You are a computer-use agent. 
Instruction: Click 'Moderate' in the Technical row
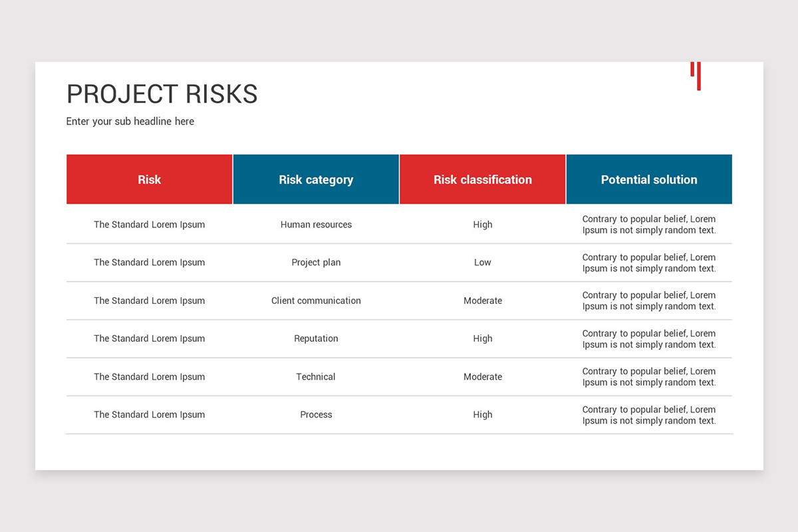click(x=483, y=376)
